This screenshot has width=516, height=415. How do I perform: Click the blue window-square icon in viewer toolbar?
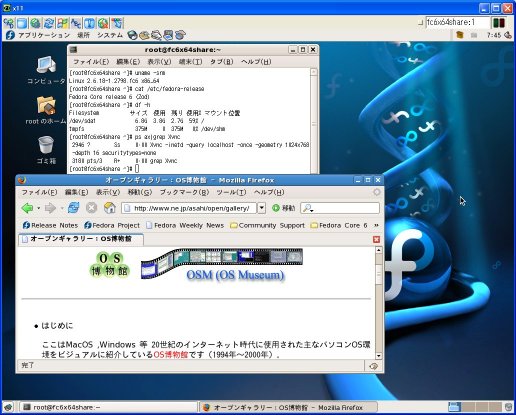22,23
